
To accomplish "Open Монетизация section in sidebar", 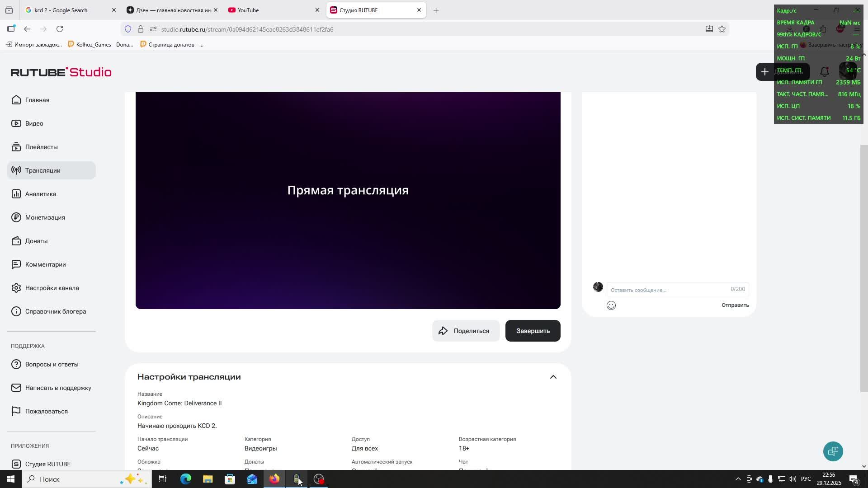I will point(45,217).
